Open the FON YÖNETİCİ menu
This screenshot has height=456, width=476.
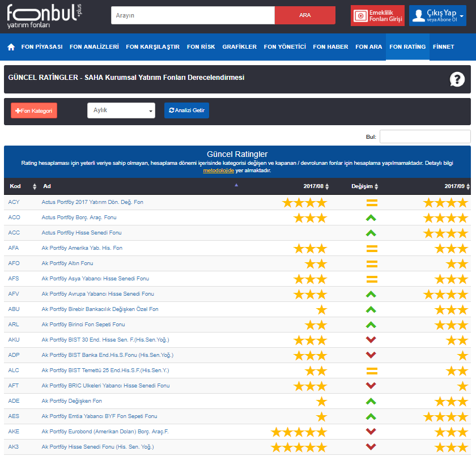[x=284, y=47]
